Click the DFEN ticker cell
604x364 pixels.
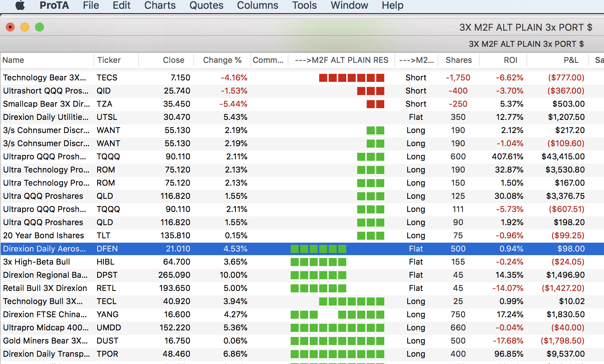107,249
